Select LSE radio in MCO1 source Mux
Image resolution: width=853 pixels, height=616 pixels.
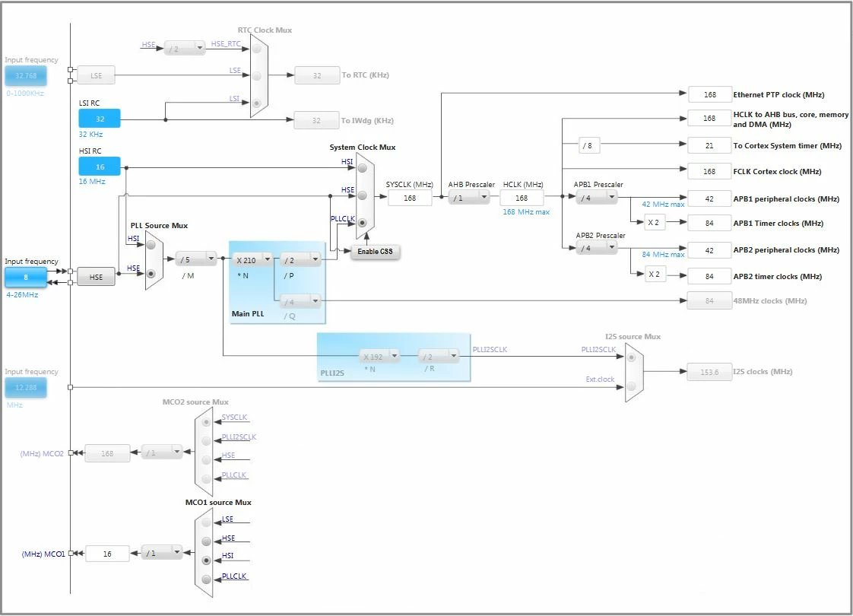tap(206, 522)
